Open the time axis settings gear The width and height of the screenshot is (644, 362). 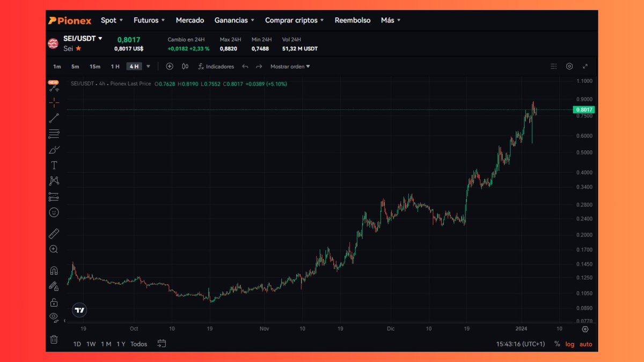[x=585, y=329]
